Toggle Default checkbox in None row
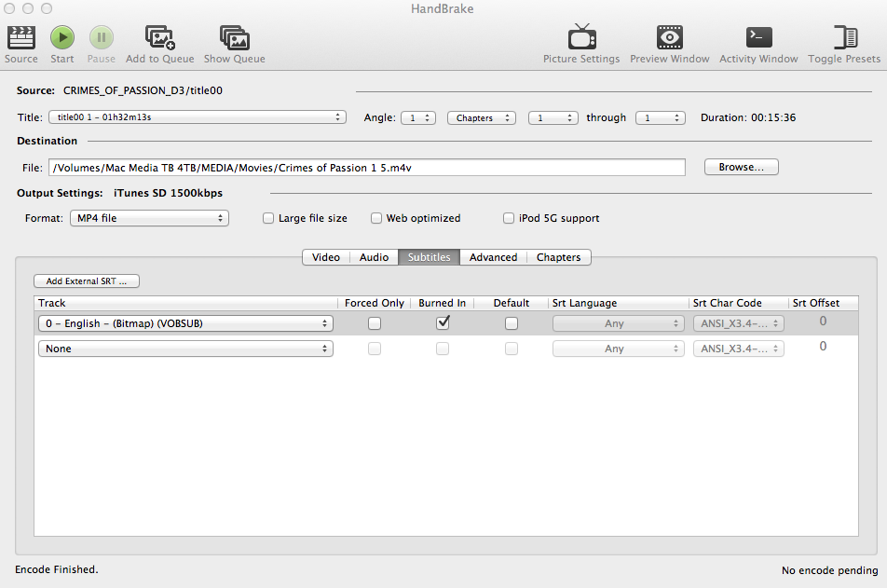The width and height of the screenshot is (887, 588). (x=512, y=349)
